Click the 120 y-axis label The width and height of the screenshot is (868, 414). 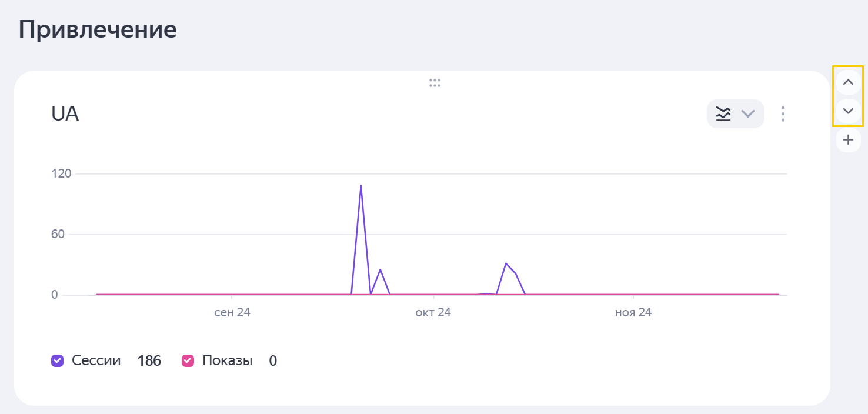[x=61, y=173]
